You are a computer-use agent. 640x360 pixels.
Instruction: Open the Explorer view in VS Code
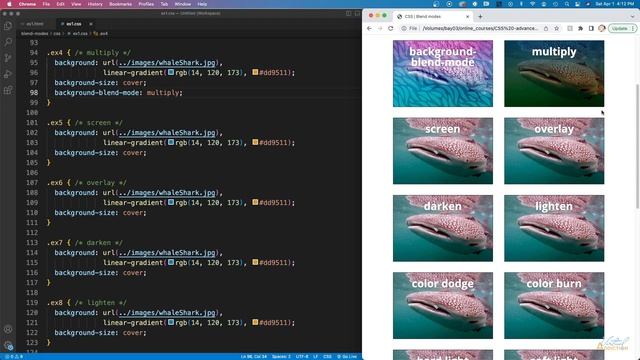click(x=8, y=26)
